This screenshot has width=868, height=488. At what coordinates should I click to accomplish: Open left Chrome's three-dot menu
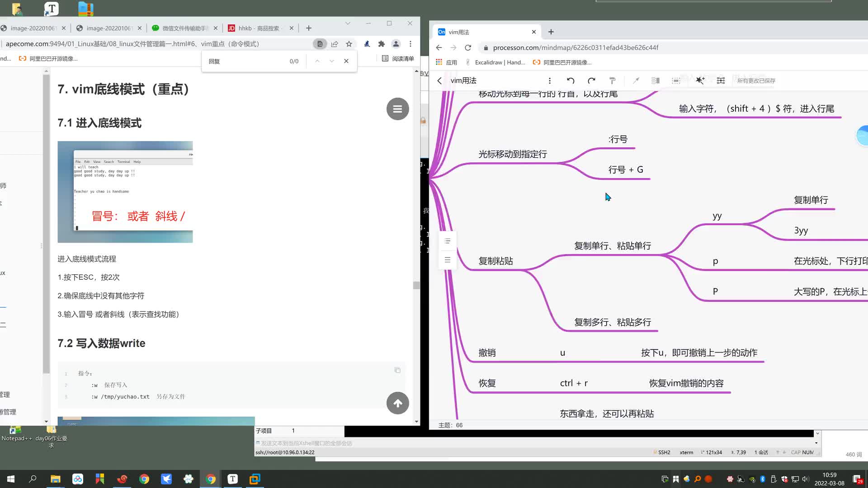[410, 44]
